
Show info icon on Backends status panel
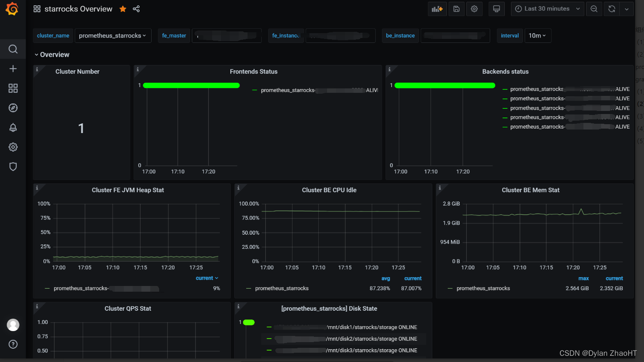coord(389,69)
